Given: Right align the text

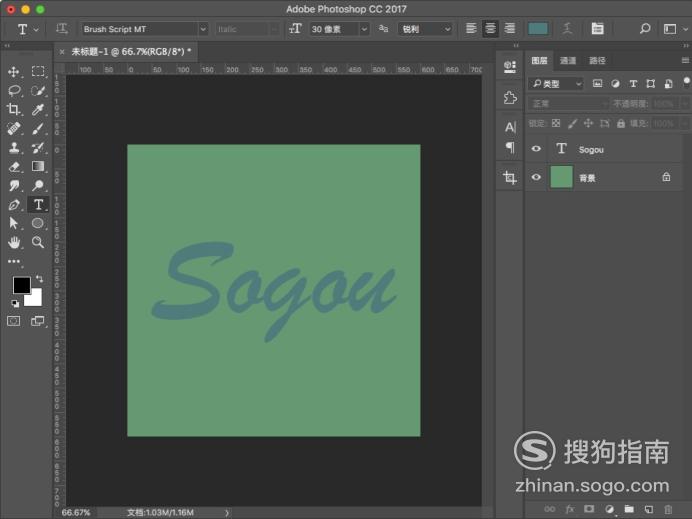Looking at the screenshot, I should pyautogui.click(x=510, y=29).
